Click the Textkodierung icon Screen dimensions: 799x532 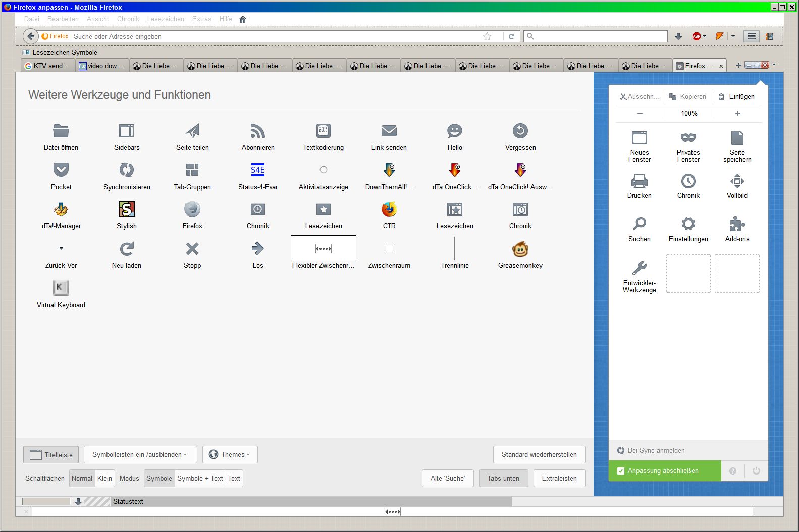click(324, 130)
